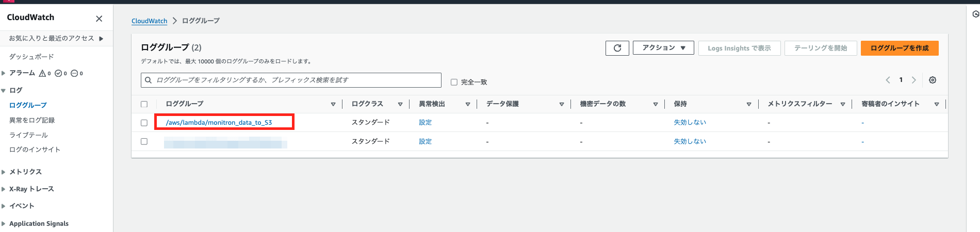980x232 pixels.
Task: Select ロググループ in the sidebar
Action: pos(28,105)
